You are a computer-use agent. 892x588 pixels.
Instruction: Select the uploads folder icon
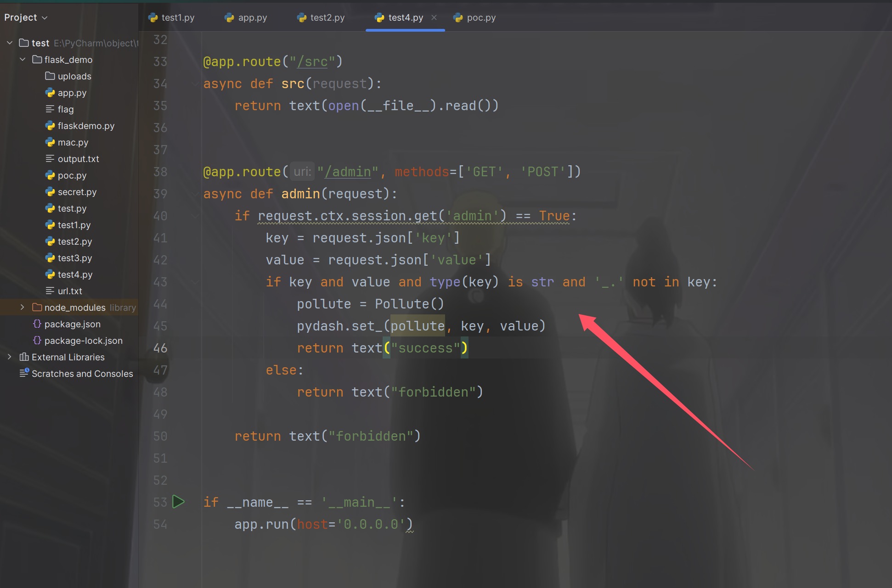tap(50, 76)
